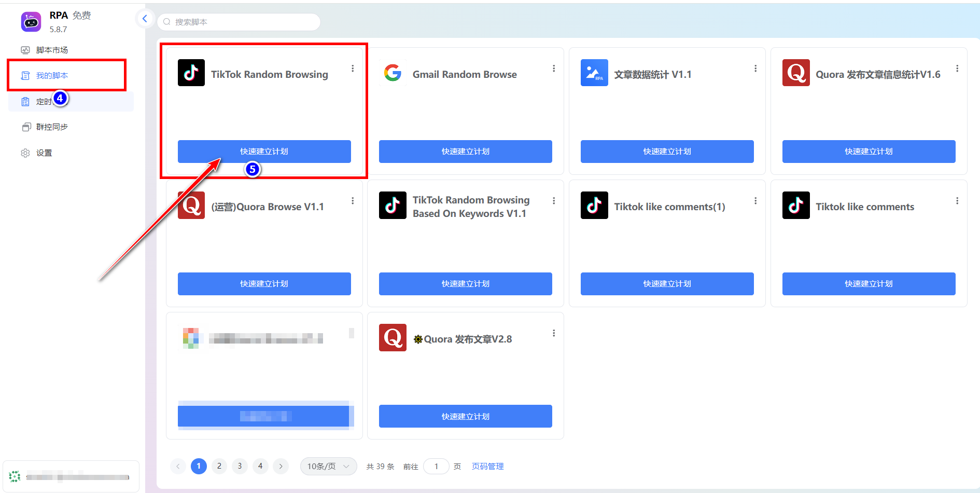The height and width of the screenshot is (493, 980).
Task: Open the three-dot menu for Tiktok like comments(1)
Action: (x=755, y=201)
